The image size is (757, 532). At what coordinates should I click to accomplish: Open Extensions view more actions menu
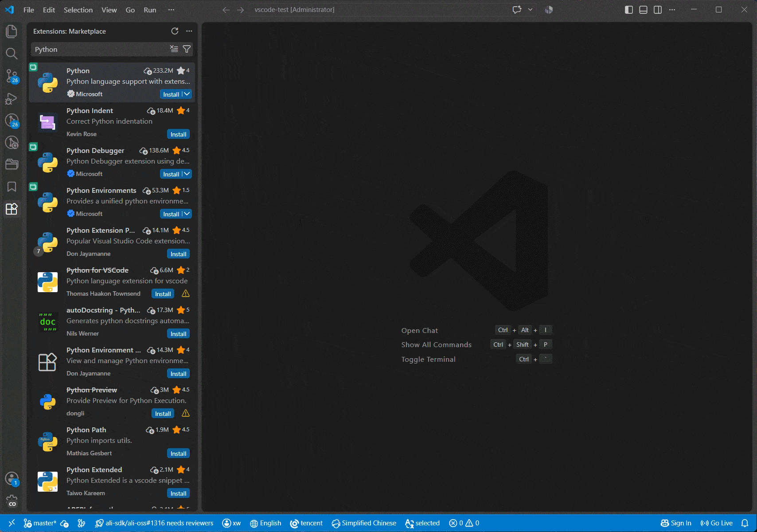click(189, 31)
